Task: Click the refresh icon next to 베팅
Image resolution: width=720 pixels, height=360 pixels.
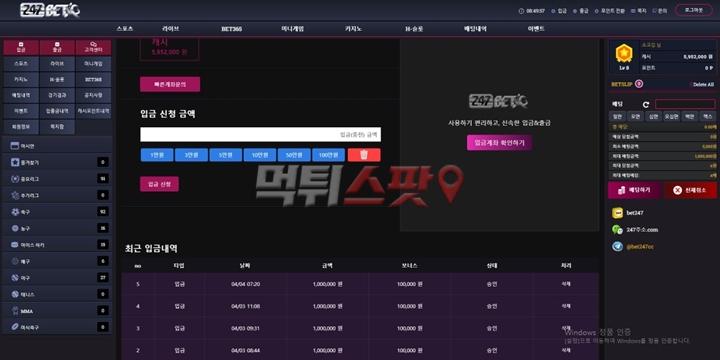Action: (x=646, y=105)
